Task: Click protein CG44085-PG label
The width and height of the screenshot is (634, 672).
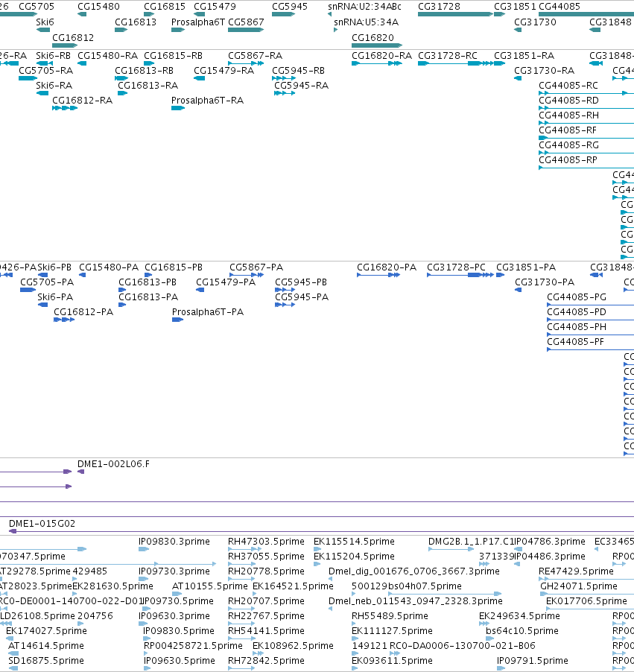Action: 577,297
